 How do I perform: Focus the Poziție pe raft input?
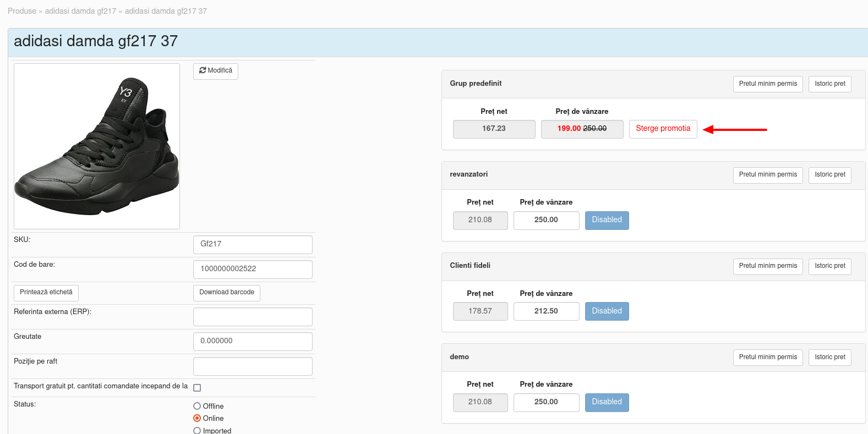[253, 366]
